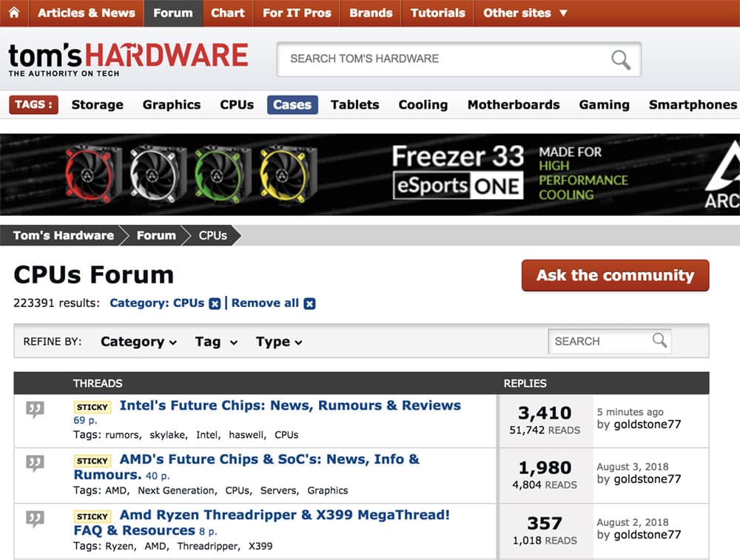Remove the Category: CPUs filter with its x icon

(215, 304)
